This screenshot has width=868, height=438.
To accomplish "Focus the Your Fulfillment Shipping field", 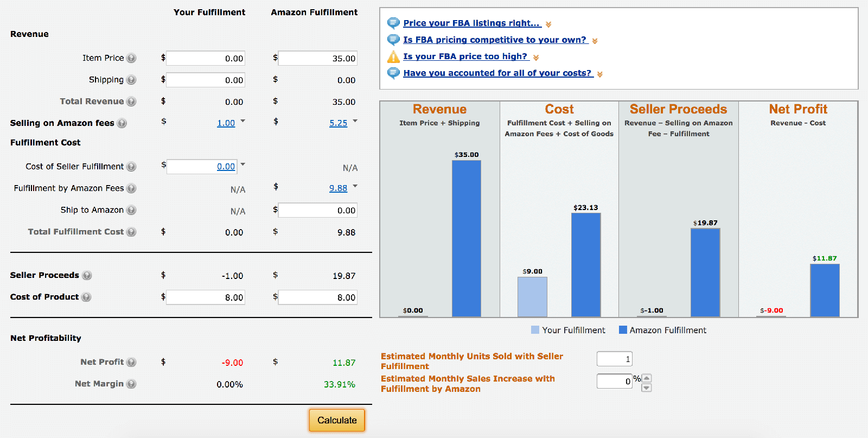I will click(206, 80).
